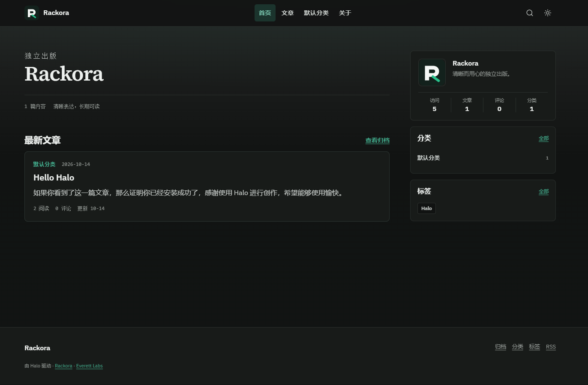The image size is (588, 385).
Task: Follow the 查看归档 link
Action: pos(377,141)
